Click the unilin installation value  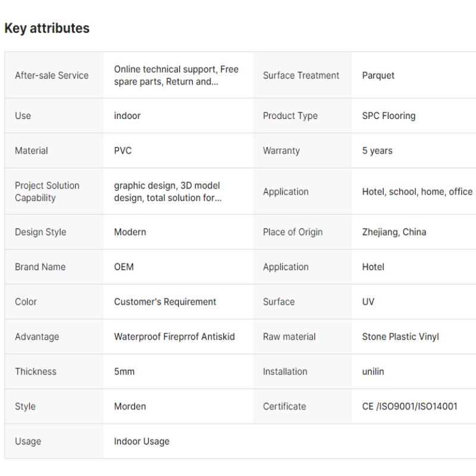pos(373,371)
